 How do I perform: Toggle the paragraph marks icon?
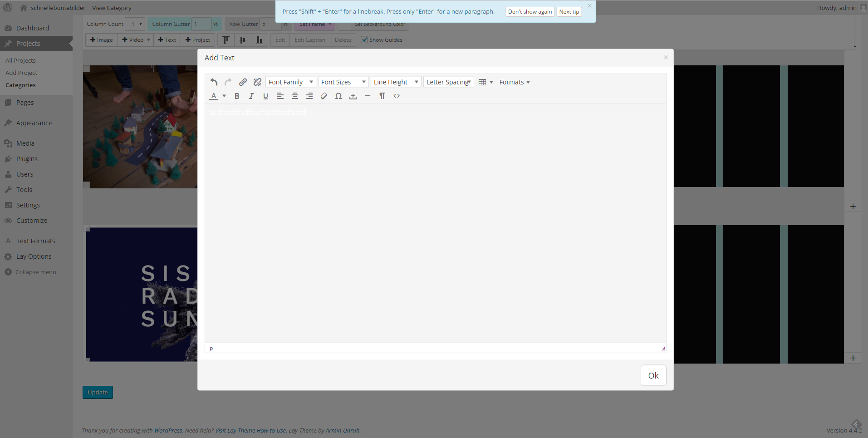pos(382,96)
